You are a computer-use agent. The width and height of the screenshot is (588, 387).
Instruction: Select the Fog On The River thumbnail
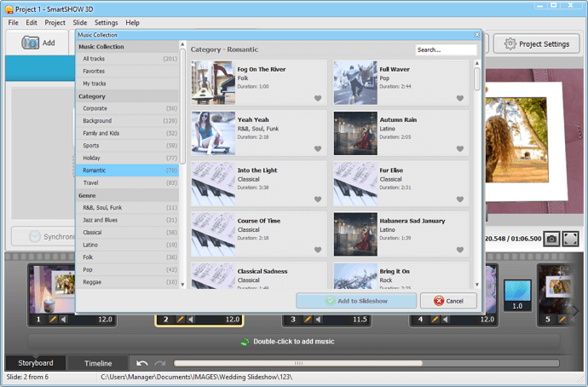(x=213, y=83)
